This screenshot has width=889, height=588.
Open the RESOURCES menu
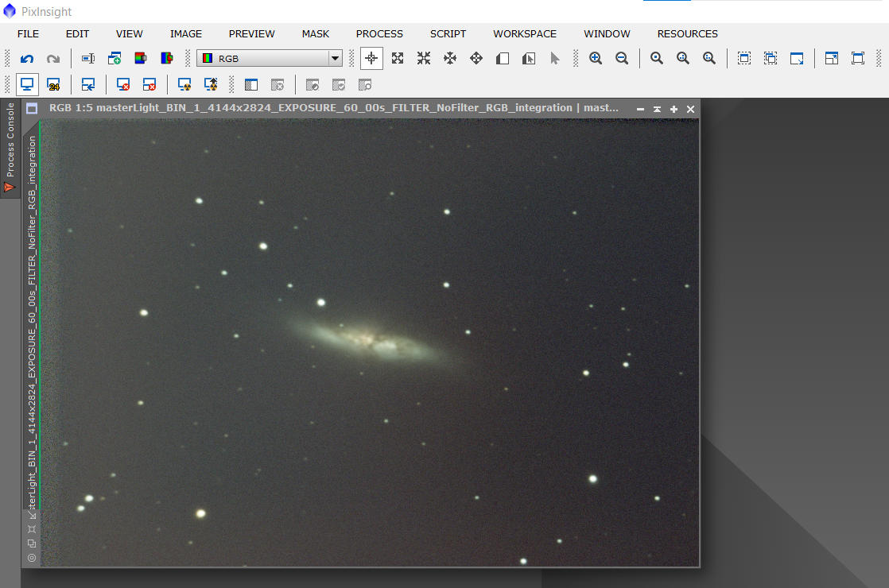[687, 33]
